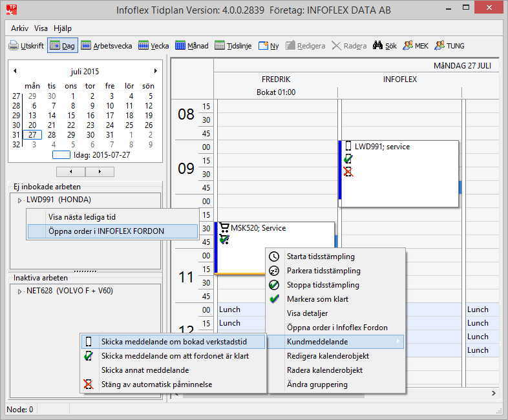
Task: Select the MSK520; Service appointment text
Action: coord(259,228)
